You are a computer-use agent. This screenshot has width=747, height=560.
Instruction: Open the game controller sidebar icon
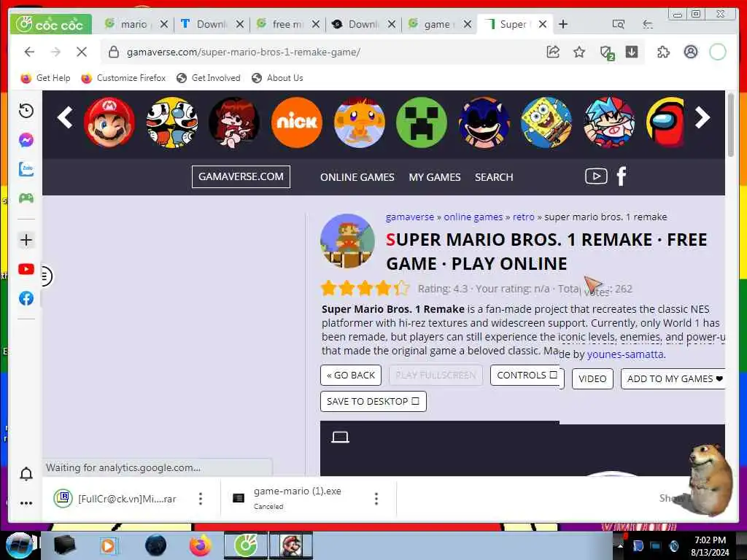pyautogui.click(x=26, y=198)
